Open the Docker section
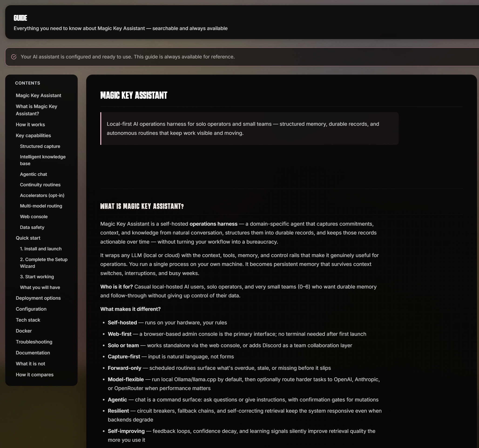The width and height of the screenshot is (479, 448). tap(24, 331)
